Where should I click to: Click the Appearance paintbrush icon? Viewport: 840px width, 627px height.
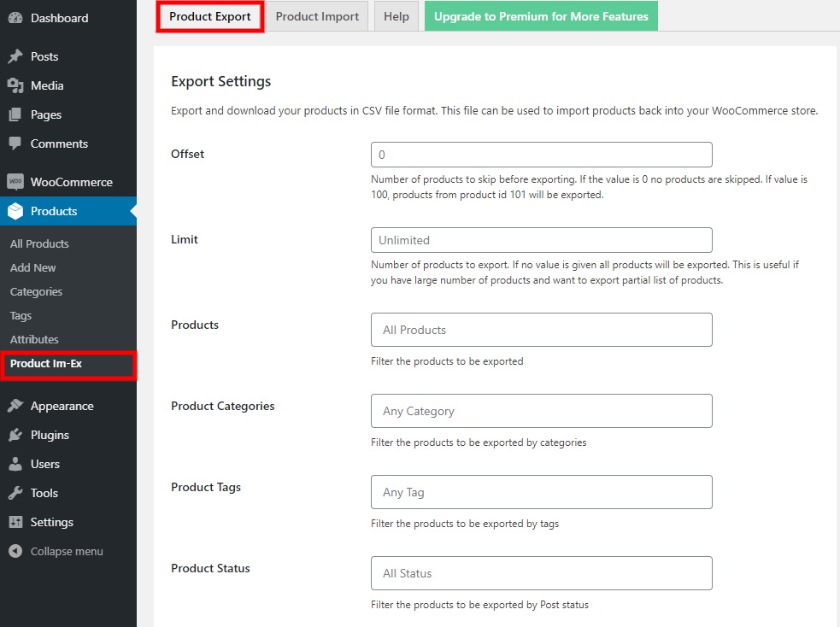[x=15, y=405]
